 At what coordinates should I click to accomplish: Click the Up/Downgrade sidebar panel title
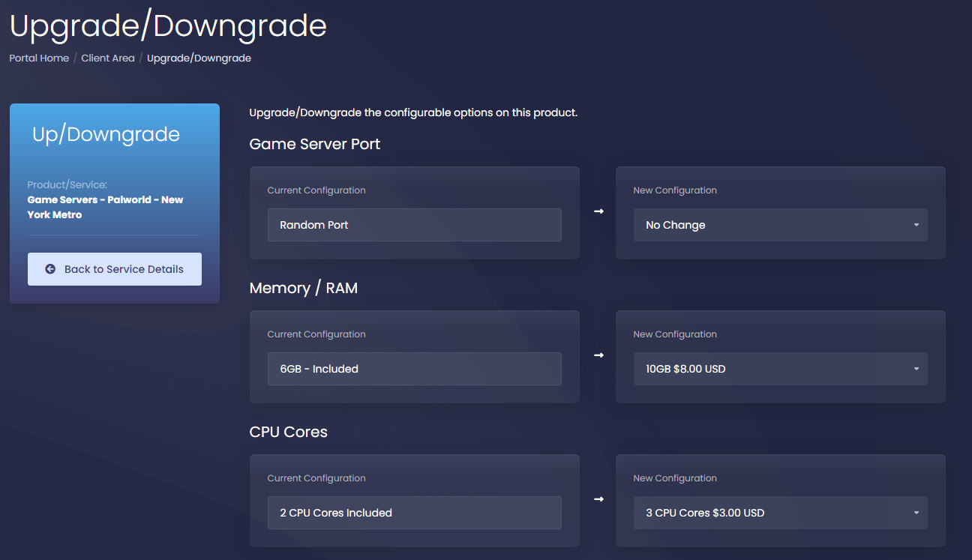(105, 134)
